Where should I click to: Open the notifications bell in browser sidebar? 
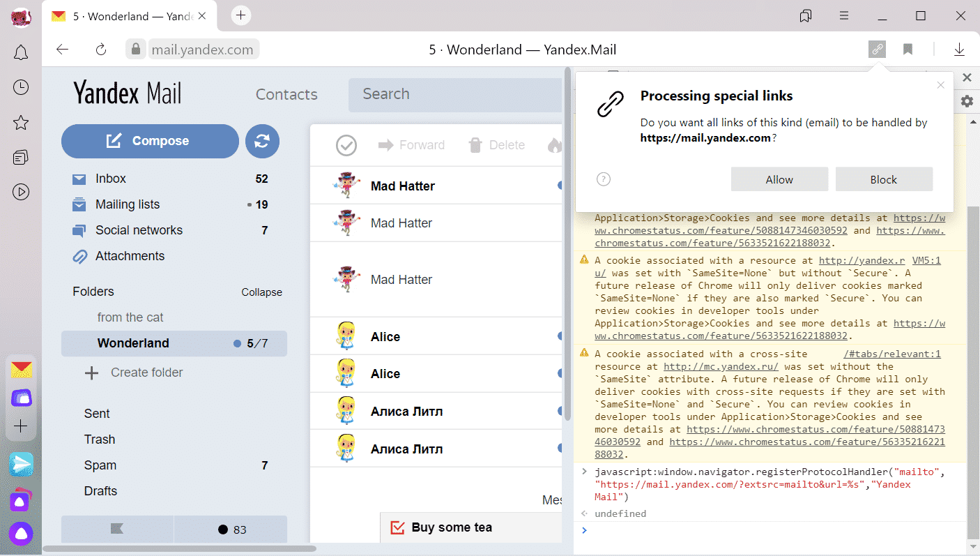tap(21, 52)
